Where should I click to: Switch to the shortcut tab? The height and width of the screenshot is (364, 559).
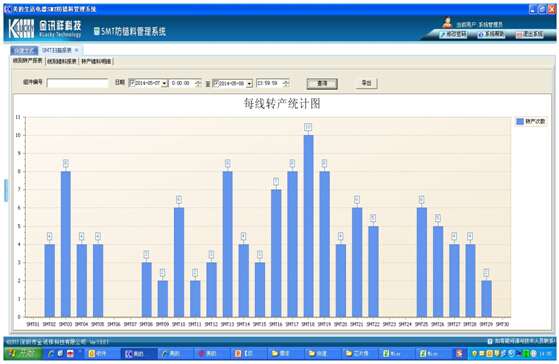coord(24,51)
